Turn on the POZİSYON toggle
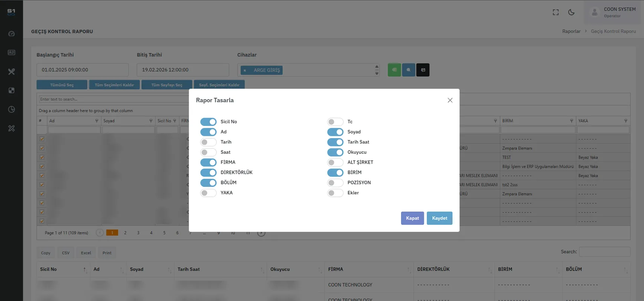This screenshot has width=644, height=301. click(335, 183)
